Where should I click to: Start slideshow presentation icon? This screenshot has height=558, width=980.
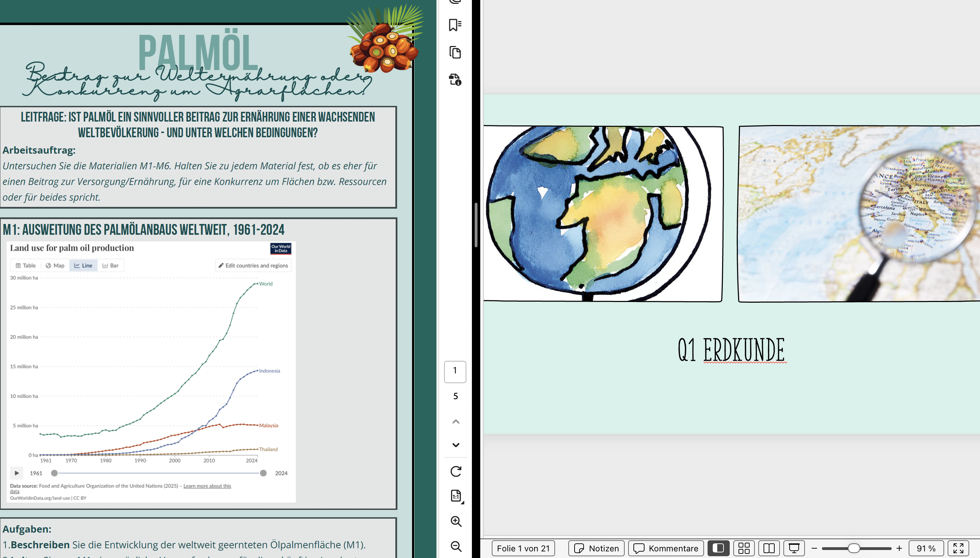click(794, 548)
